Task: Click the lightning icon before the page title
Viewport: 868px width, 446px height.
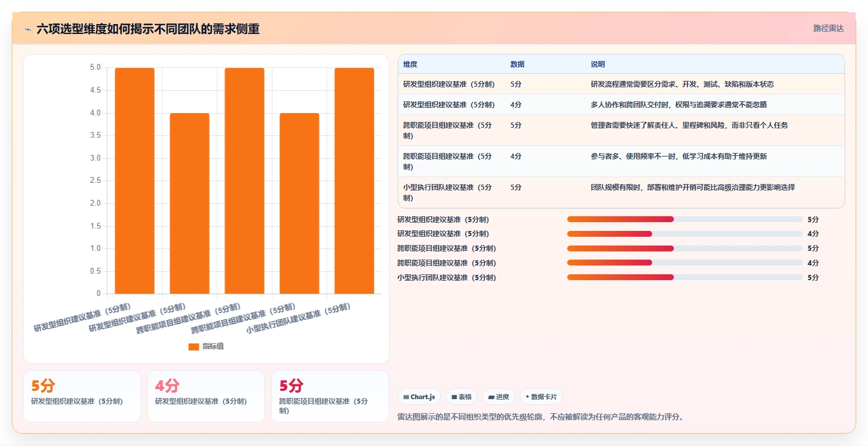Action: pos(28,29)
